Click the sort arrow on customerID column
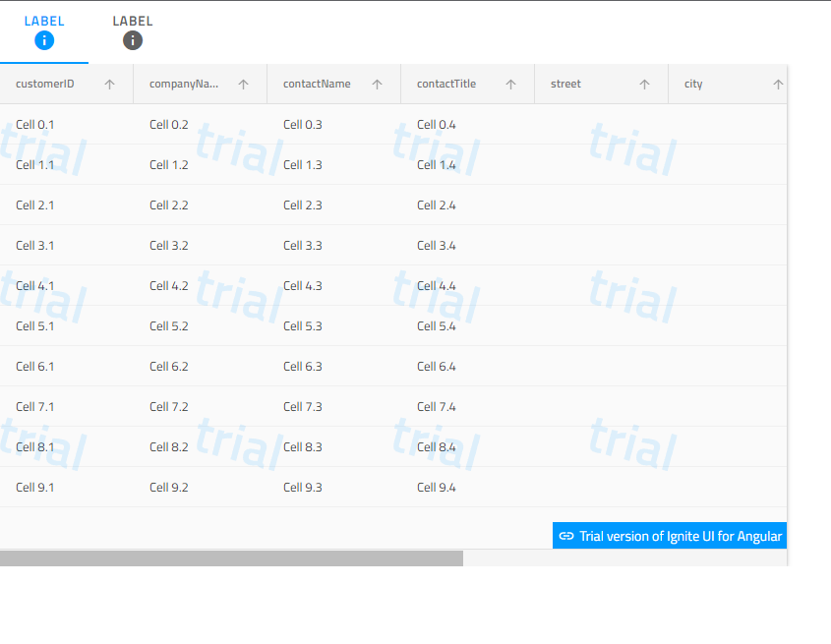Viewport: 831px width, 644px height. pos(107,84)
